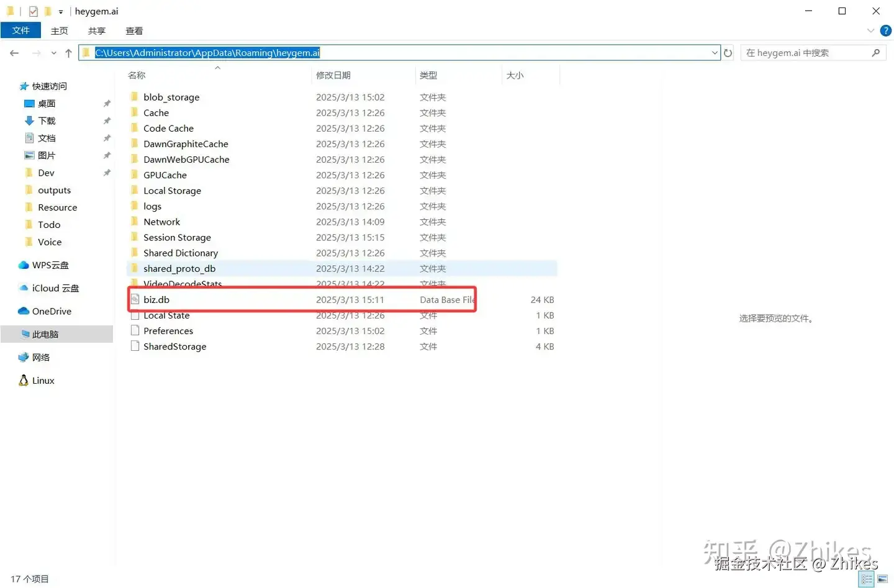Select the Local Storage folder
894x588 pixels.
coord(172,191)
